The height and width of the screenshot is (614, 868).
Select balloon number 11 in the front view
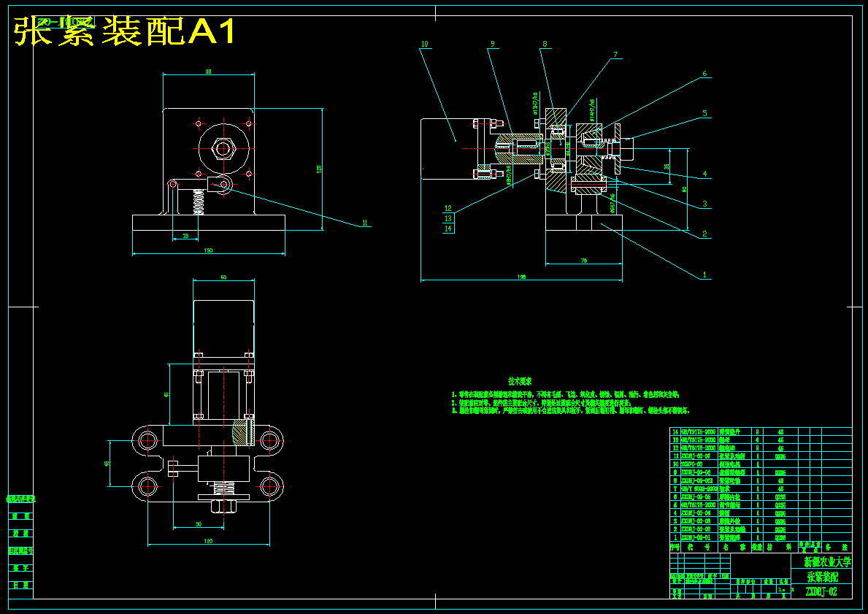[x=365, y=223]
